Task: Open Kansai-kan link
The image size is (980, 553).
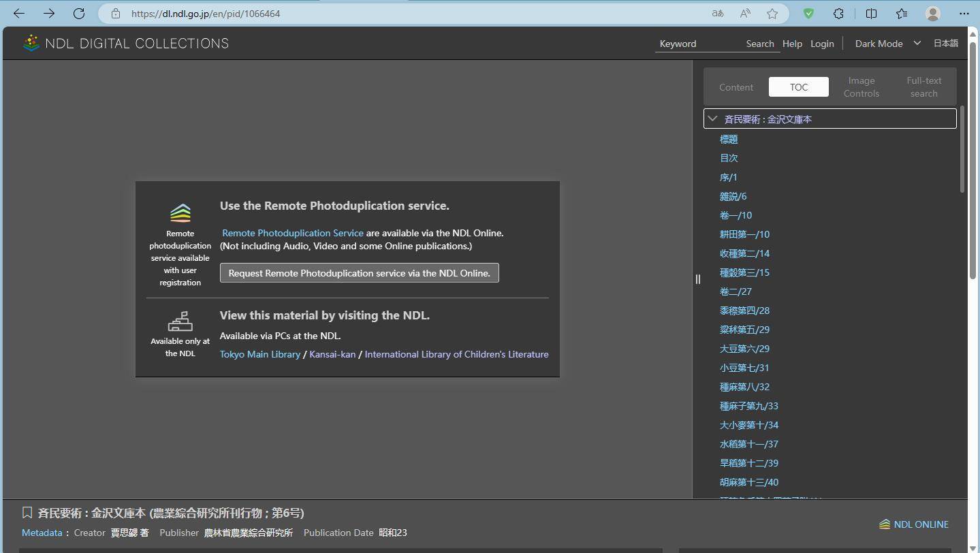Action: [x=332, y=354]
